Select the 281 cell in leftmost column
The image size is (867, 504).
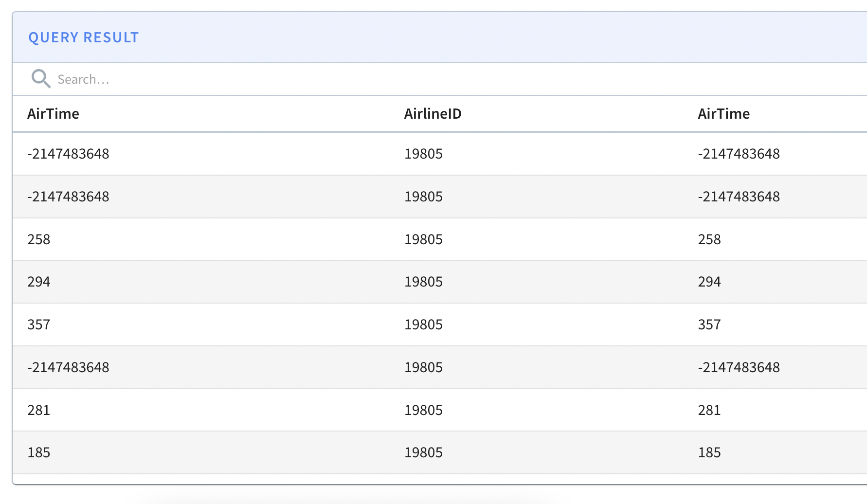[x=39, y=410]
